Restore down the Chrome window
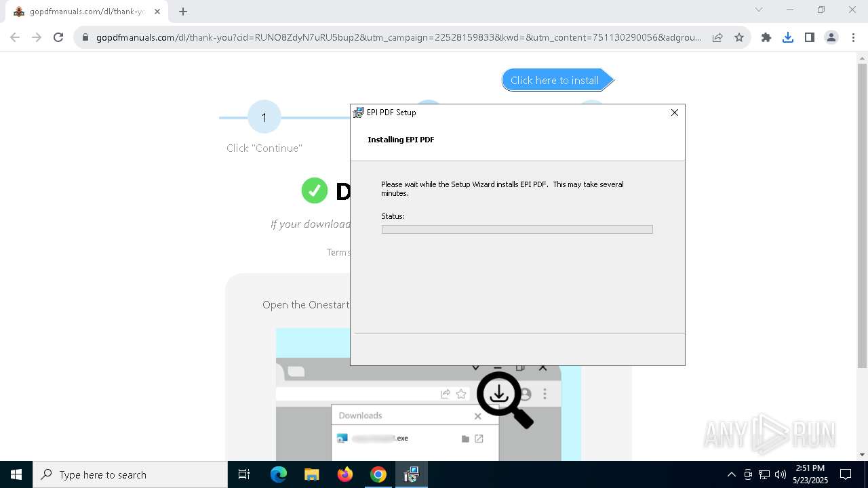Image resolution: width=868 pixels, height=488 pixels. pos(821,9)
